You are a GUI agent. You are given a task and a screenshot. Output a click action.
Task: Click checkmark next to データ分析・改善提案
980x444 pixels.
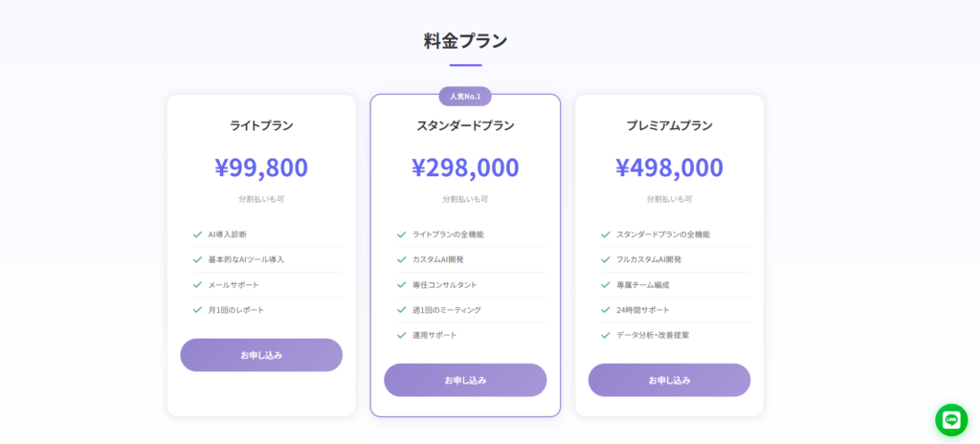coord(606,335)
